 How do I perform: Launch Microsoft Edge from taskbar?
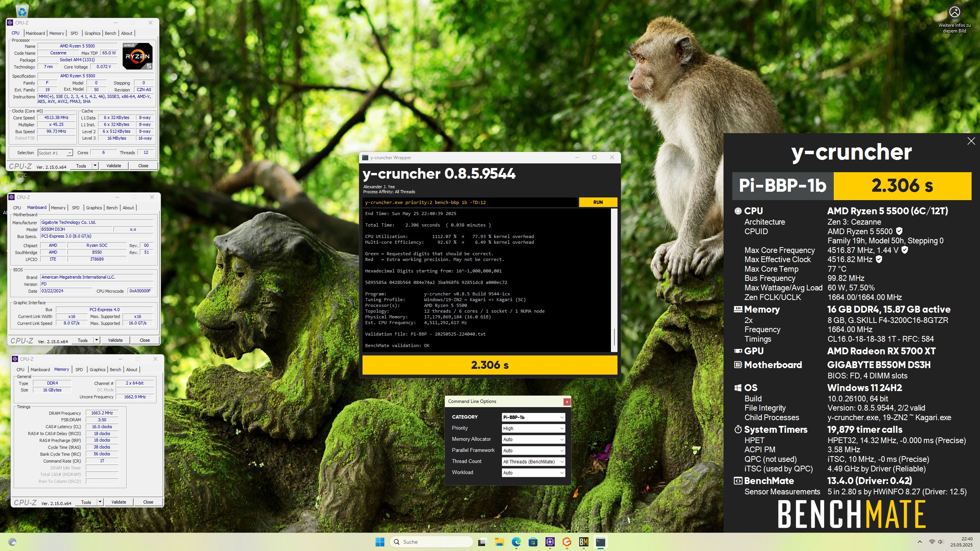516,542
